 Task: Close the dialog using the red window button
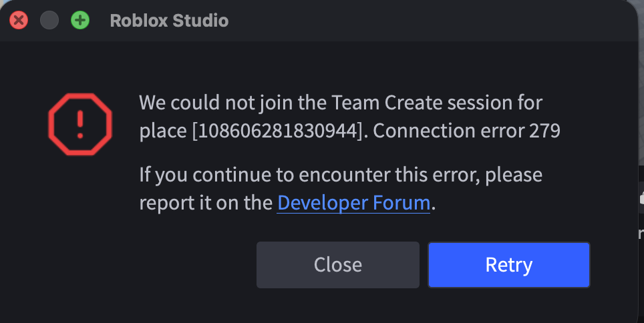19,20
